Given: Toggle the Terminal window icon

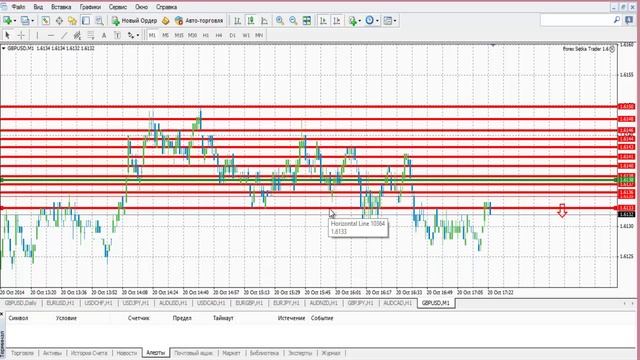Looking at the screenshot, I should [x=86, y=20].
